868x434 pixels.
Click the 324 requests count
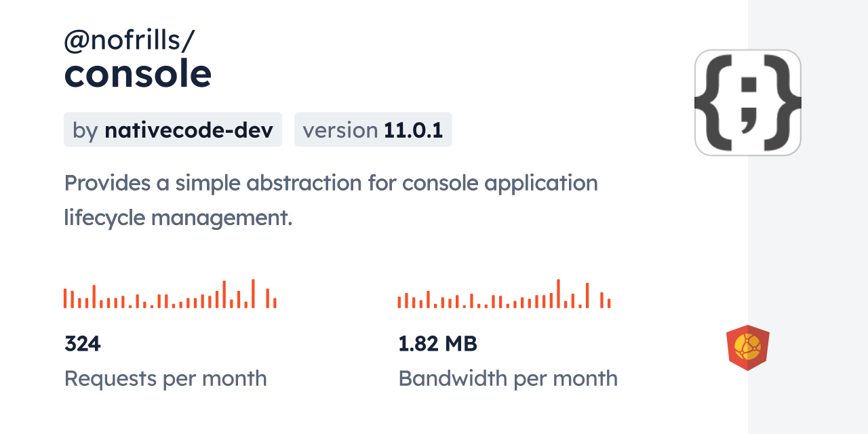click(82, 343)
